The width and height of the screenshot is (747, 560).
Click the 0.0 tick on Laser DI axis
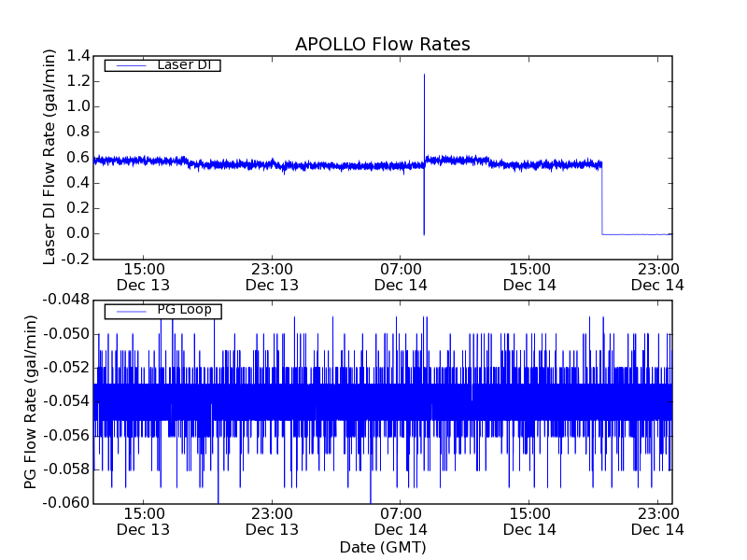pyautogui.click(x=78, y=233)
